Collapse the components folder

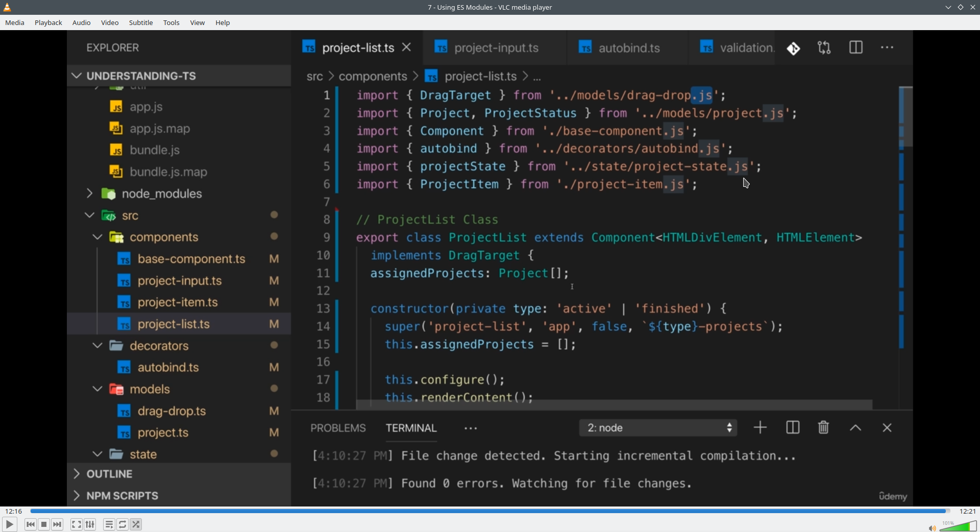pos(97,237)
